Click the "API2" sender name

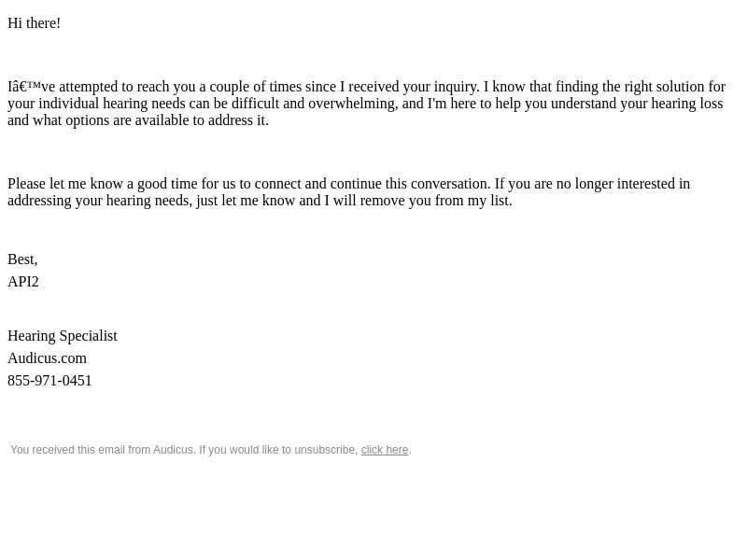(x=23, y=282)
